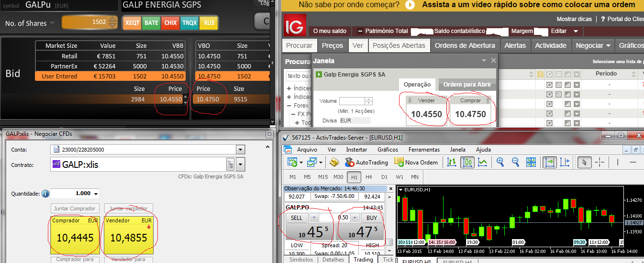
Task: Open the Conta account dropdown
Action: [240, 149]
